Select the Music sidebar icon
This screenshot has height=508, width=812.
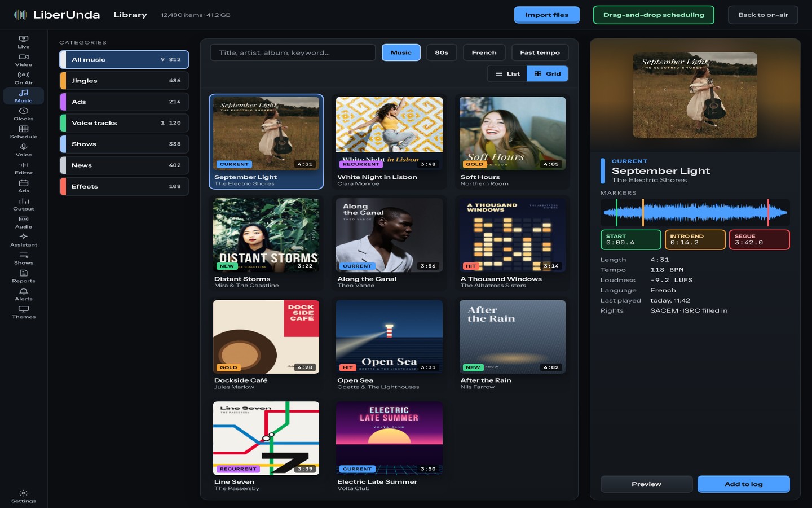[24, 96]
